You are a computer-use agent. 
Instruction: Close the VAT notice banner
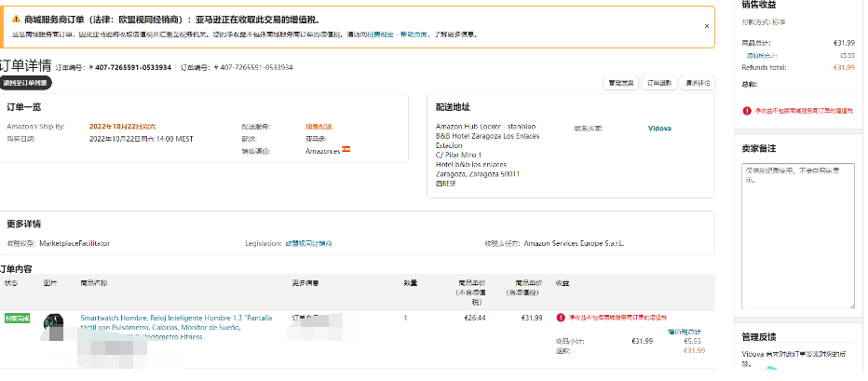(x=706, y=26)
